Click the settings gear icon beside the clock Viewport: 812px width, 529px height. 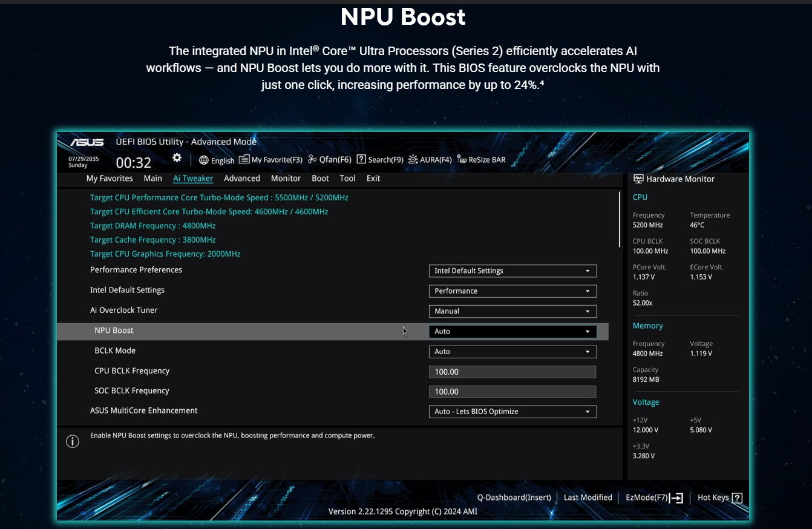click(x=177, y=157)
